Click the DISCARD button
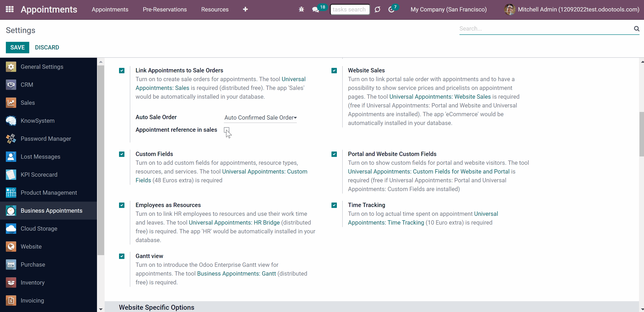This screenshot has height=312, width=644. [x=47, y=47]
